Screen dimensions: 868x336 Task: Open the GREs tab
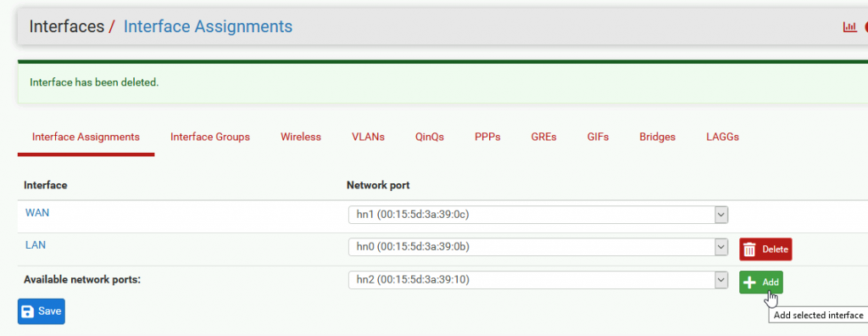tap(543, 137)
